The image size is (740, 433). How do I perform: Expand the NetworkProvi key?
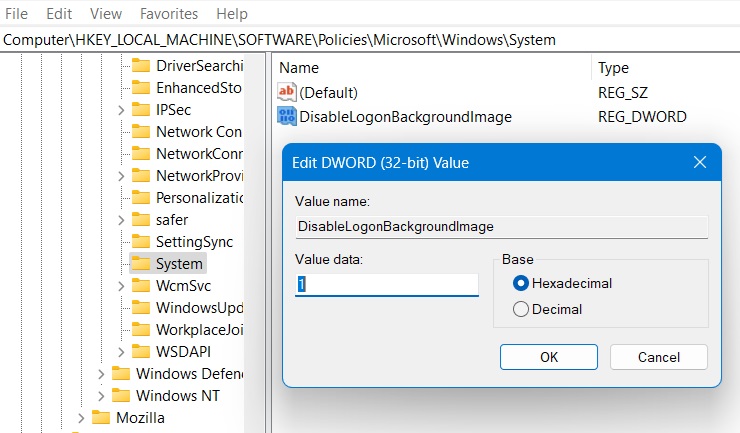pos(121,176)
